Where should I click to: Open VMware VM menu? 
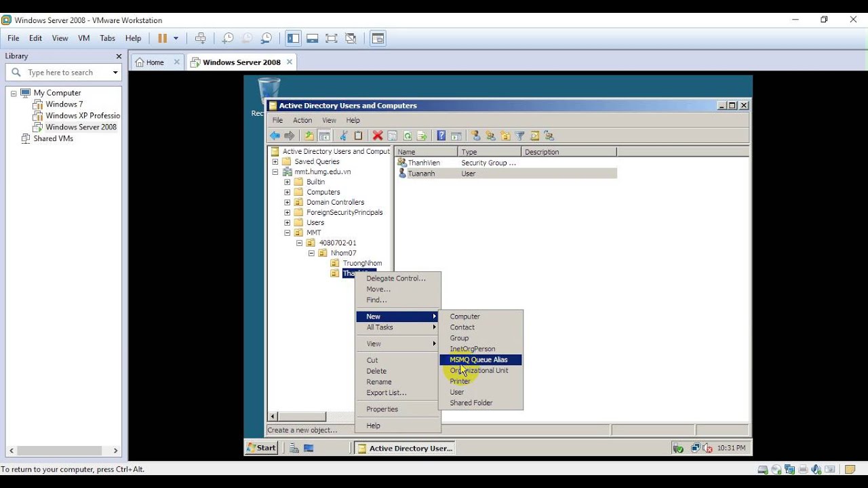[x=84, y=39]
